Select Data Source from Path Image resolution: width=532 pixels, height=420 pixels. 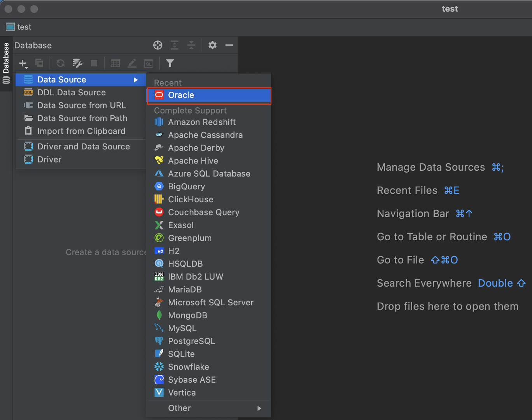tap(81, 118)
